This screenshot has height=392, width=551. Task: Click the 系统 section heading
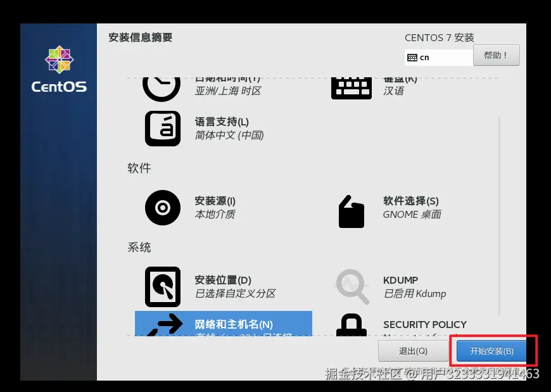[x=139, y=247]
